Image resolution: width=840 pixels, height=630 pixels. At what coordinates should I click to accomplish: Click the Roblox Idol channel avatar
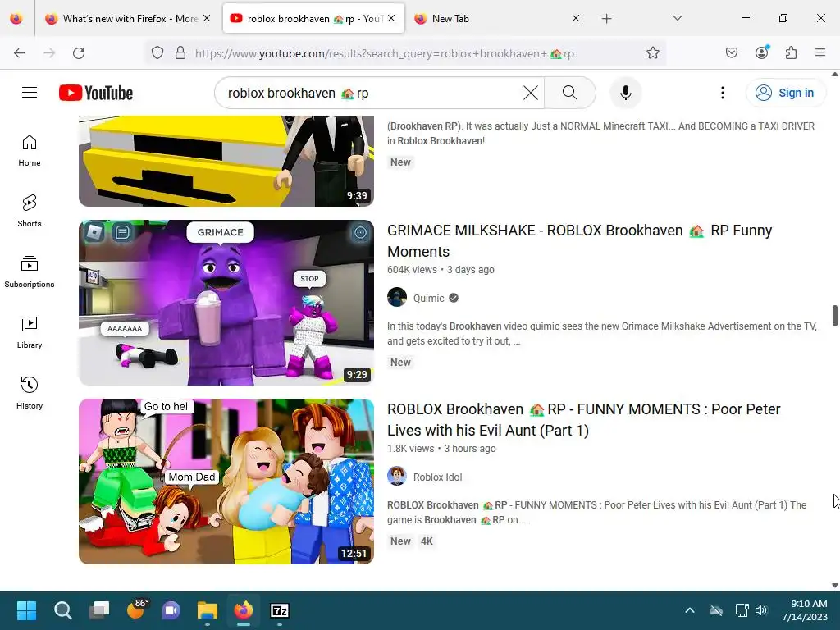[x=397, y=476]
